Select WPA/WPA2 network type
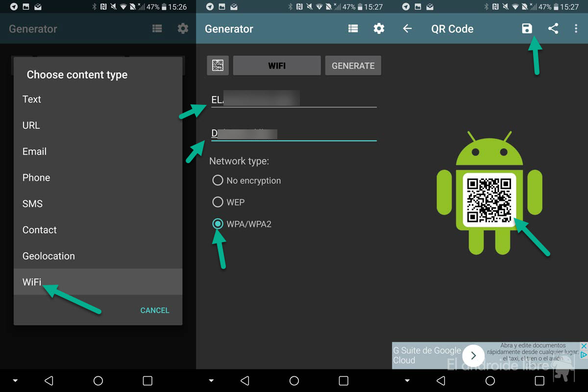The height and width of the screenshot is (392, 588). coord(218,224)
